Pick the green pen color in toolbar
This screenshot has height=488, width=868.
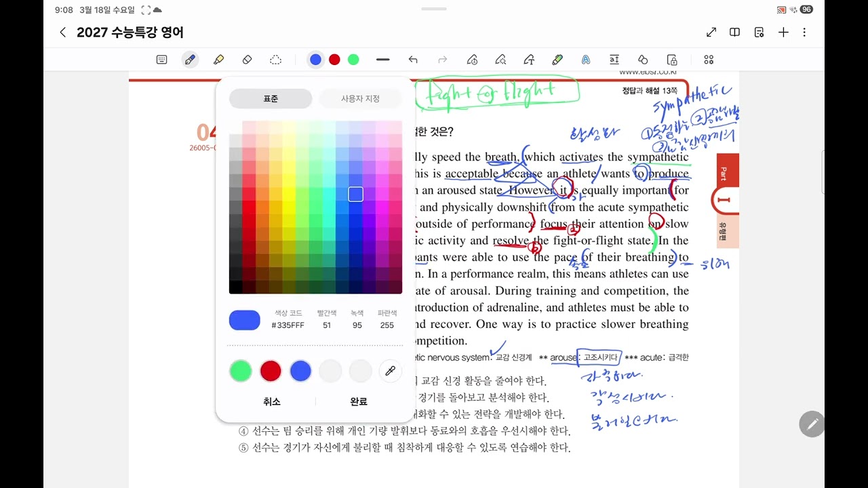(353, 60)
